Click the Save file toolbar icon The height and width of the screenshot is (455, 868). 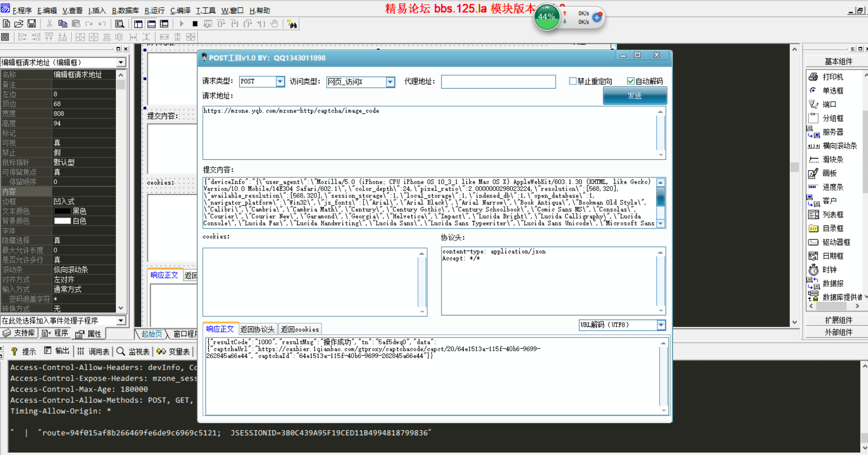(x=32, y=23)
